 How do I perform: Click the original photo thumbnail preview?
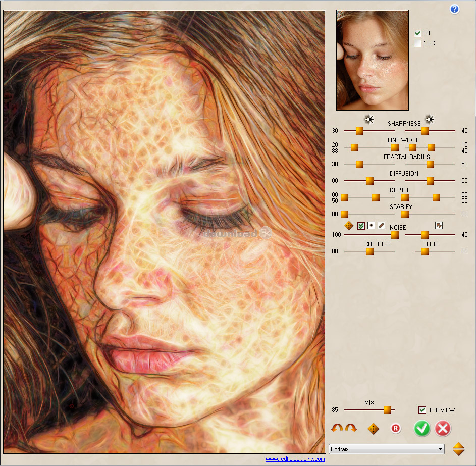373,60
